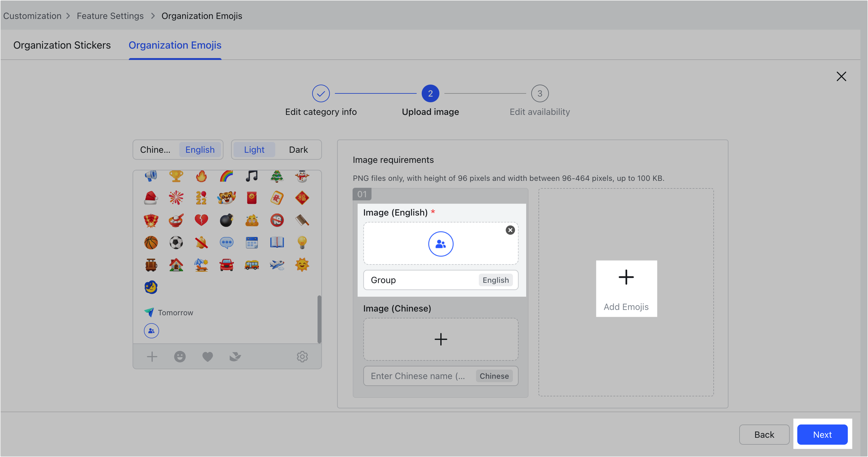Click add emoji plus bottom bar
Screen dimensions: 868x457
(152, 357)
